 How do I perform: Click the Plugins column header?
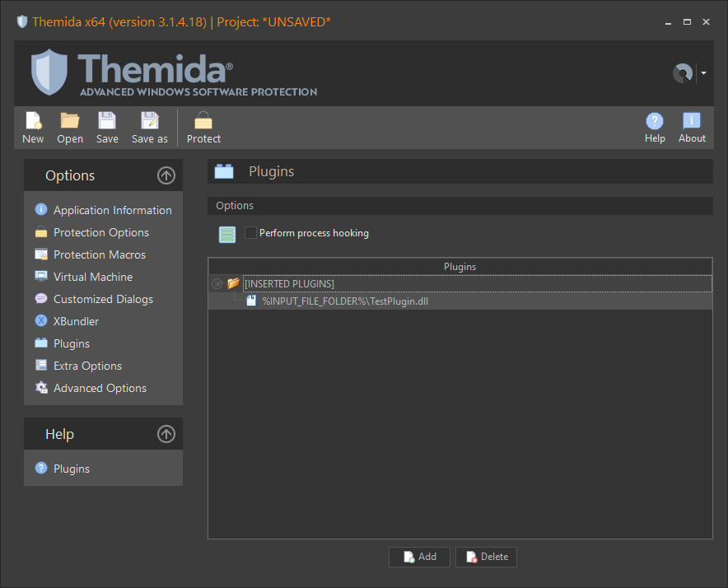coord(460,267)
